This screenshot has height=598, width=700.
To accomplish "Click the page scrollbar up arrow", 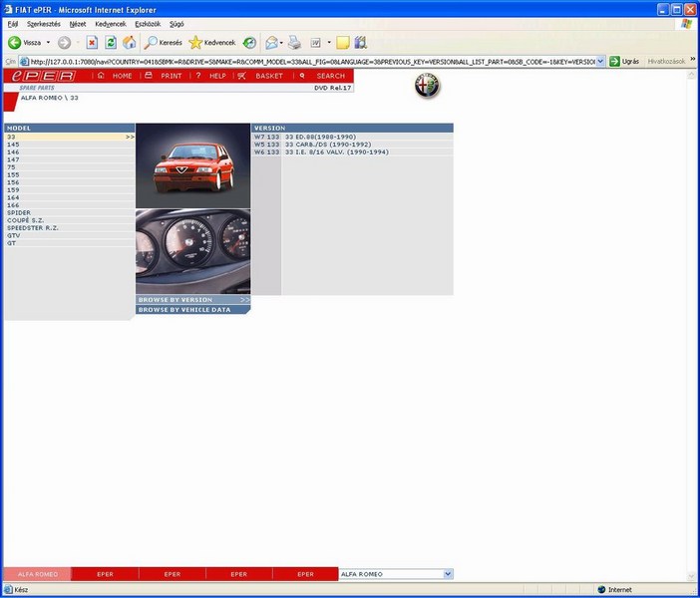I will pos(691,75).
